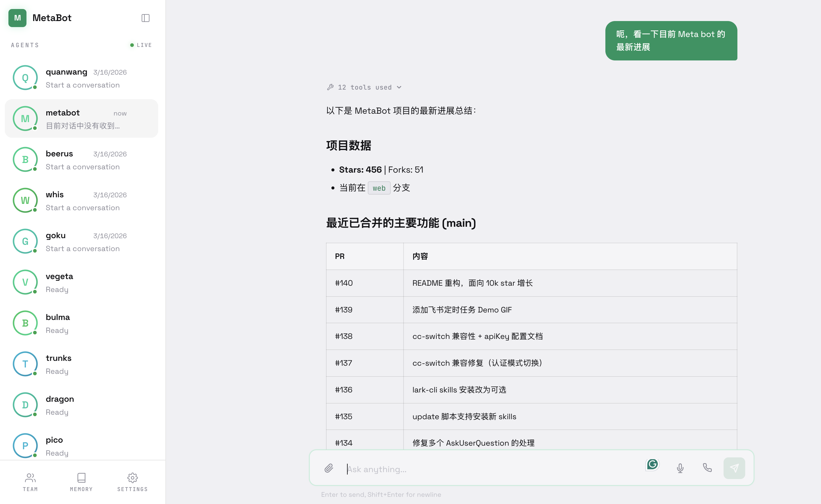Activate voice input with the microphone icon
The image size is (821, 504).
(680, 468)
